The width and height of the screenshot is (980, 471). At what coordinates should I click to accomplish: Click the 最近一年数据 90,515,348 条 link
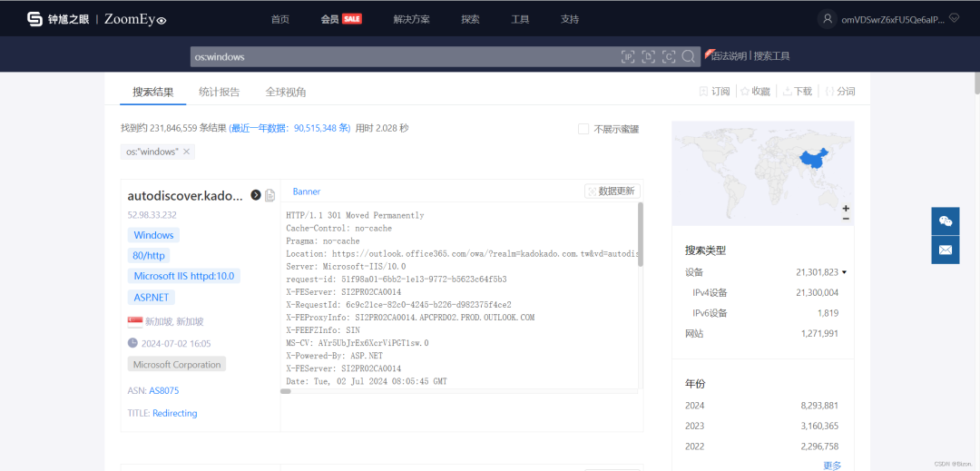click(x=290, y=128)
